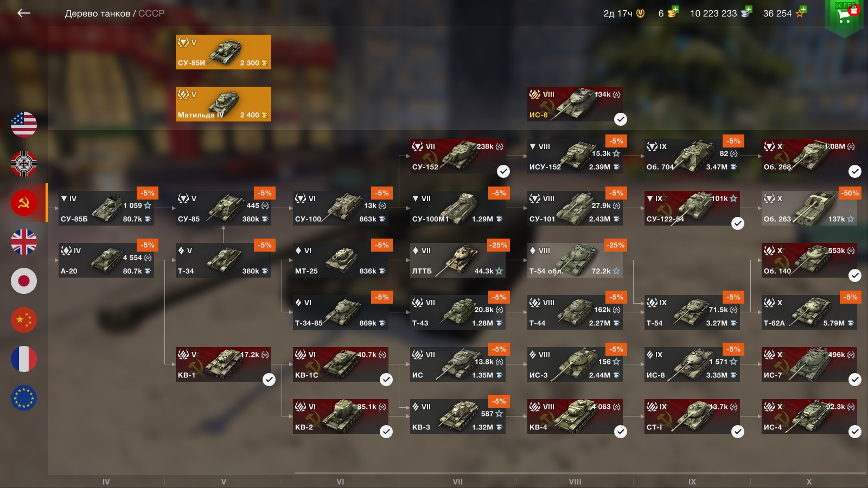The width and height of the screenshot is (868, 488).
Task: Choose the Japan nation flag
Action: tap(24, 281)
